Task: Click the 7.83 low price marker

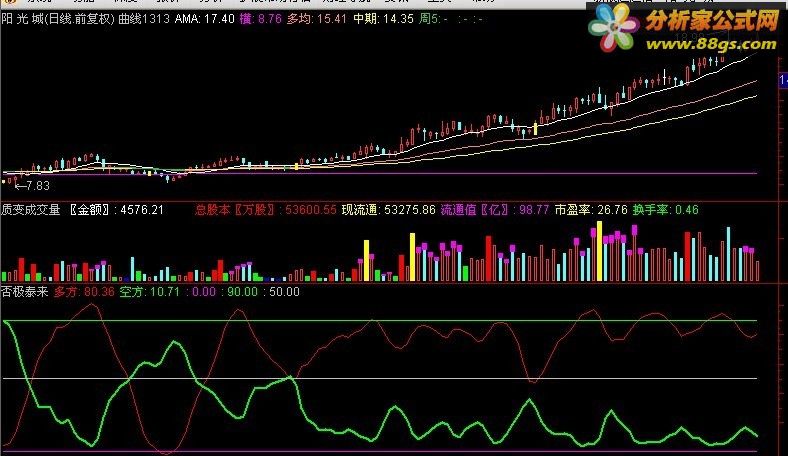Action: 33,186
